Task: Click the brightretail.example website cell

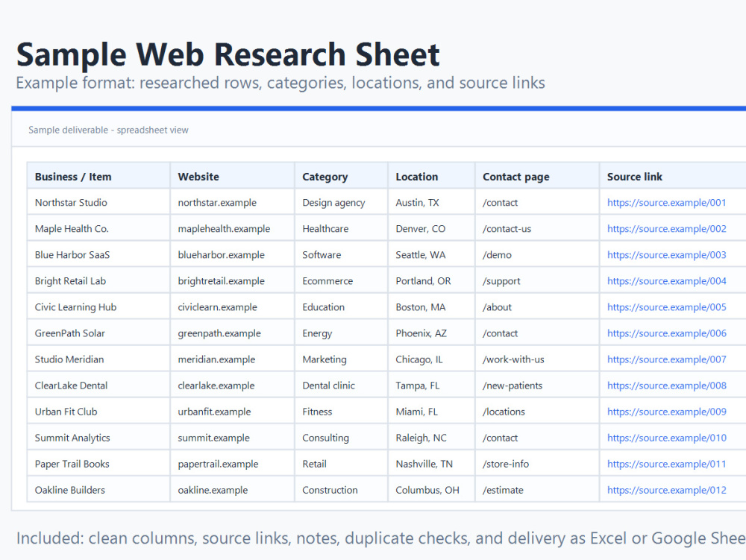Action: [x=232, y=281]
